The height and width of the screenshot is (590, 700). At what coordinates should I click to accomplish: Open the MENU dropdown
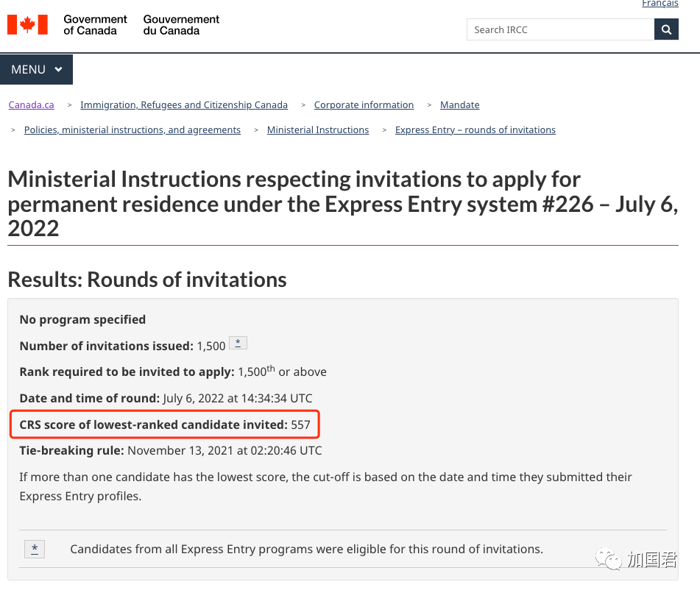pos(36,69)
